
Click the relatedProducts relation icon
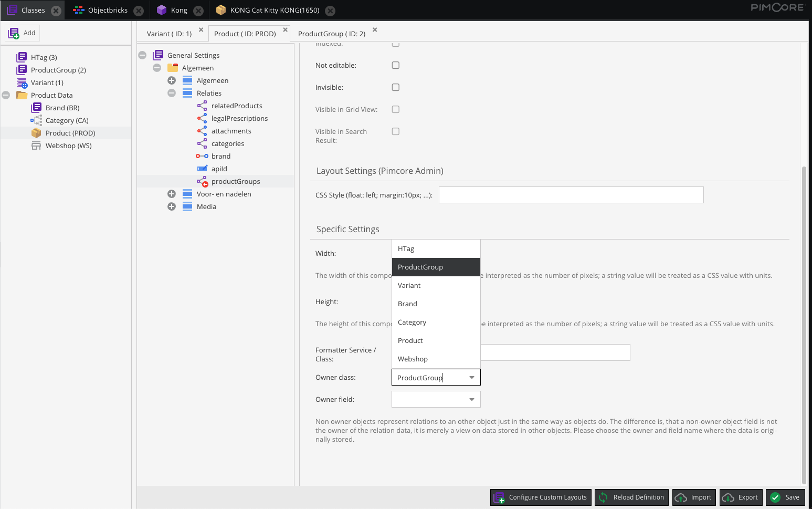coord(202,105)
